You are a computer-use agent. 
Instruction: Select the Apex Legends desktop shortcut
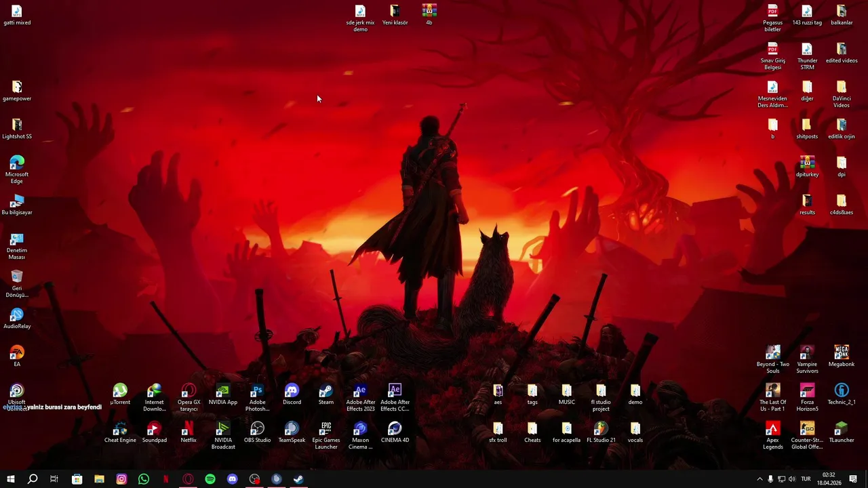coord(772,436)
